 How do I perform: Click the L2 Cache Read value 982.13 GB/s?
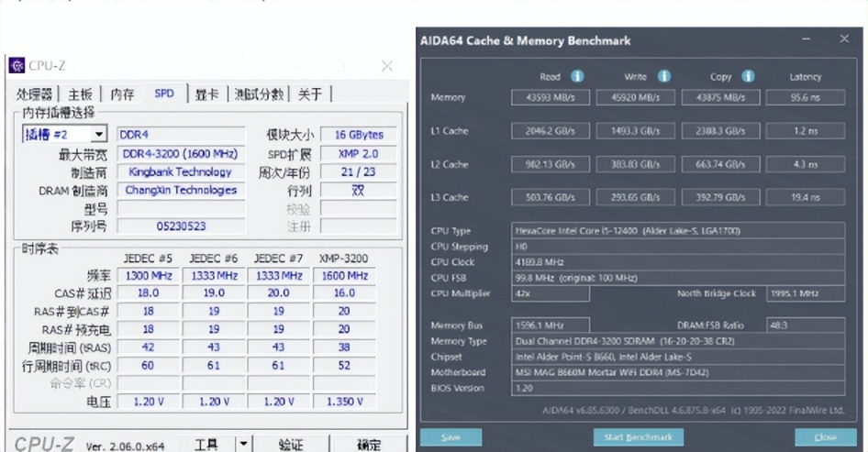click(x=551, y=164)
